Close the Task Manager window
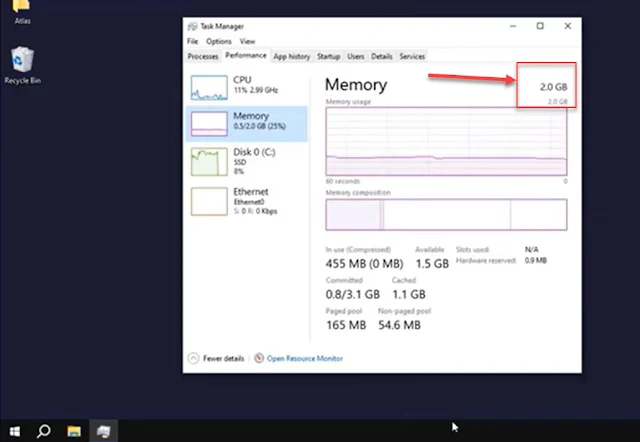Viewport: 640px width, 442px height. point(567,26)
